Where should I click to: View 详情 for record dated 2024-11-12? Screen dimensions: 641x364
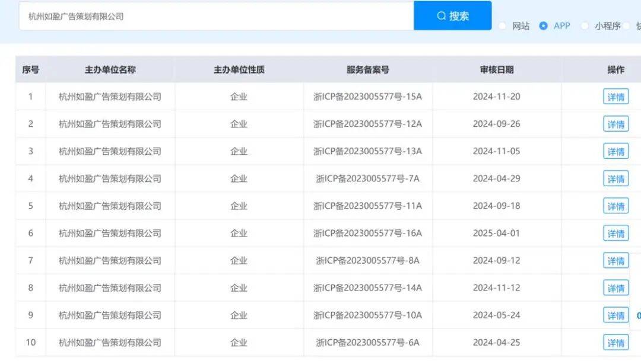point(615,288)
